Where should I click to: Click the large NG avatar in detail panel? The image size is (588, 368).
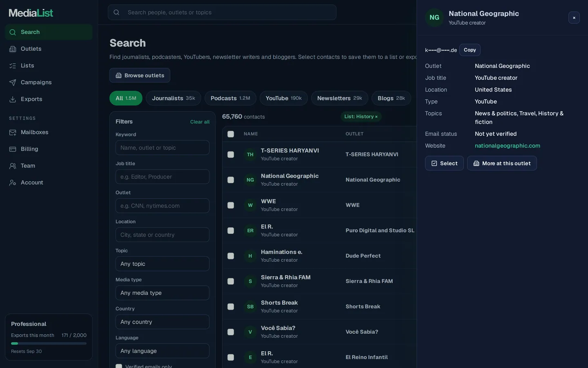tap(434, 18)
